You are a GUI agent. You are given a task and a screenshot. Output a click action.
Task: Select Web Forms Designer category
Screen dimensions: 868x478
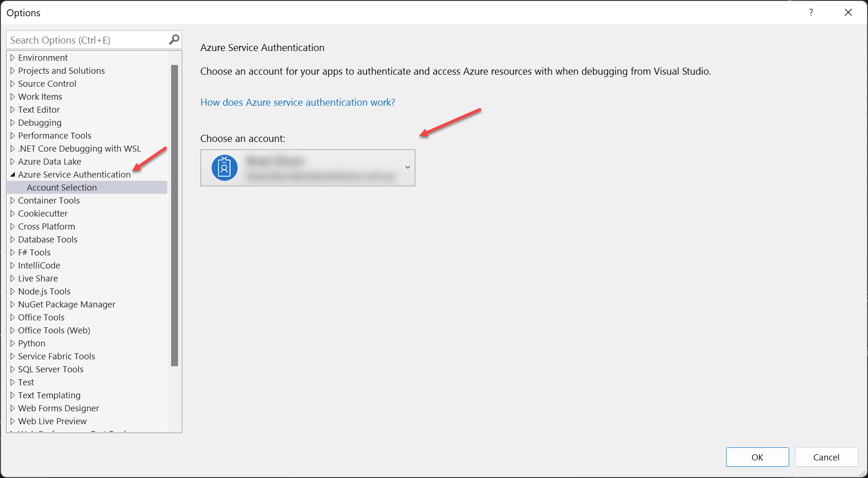point(58,408)
